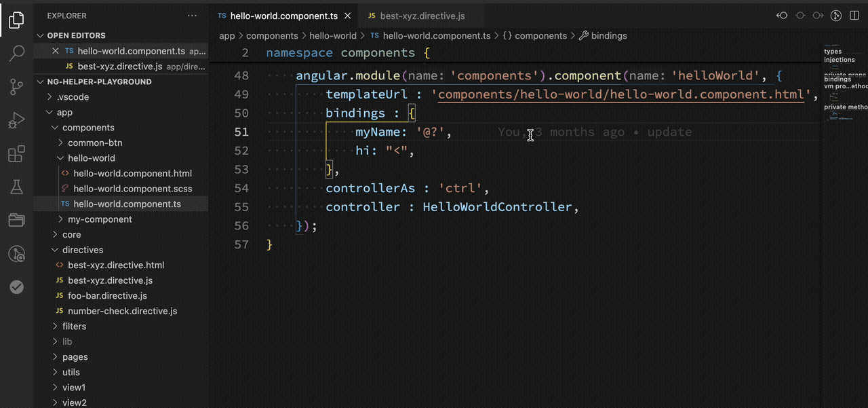
Task: Expand the my-component folder
Action: click(x=100, y=219)
